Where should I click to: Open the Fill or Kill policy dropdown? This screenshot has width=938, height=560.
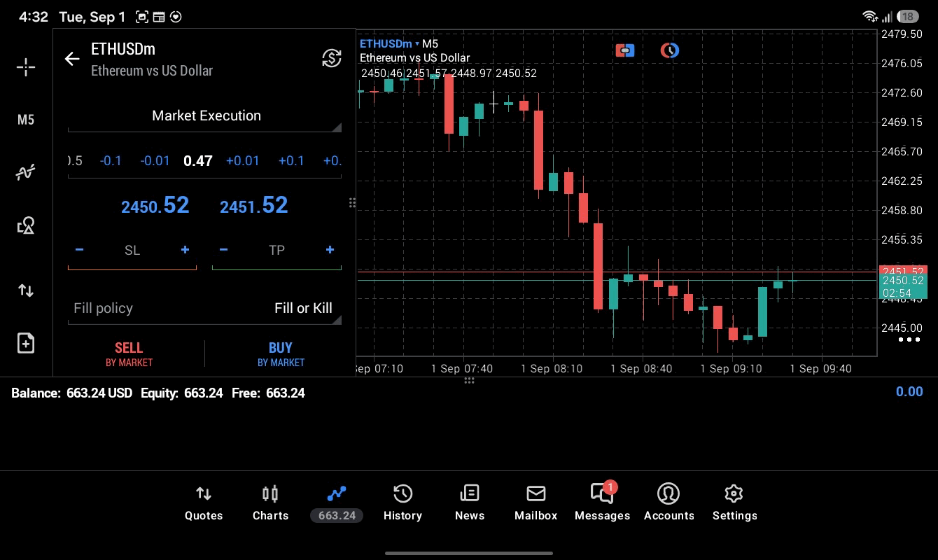point(204,309)
